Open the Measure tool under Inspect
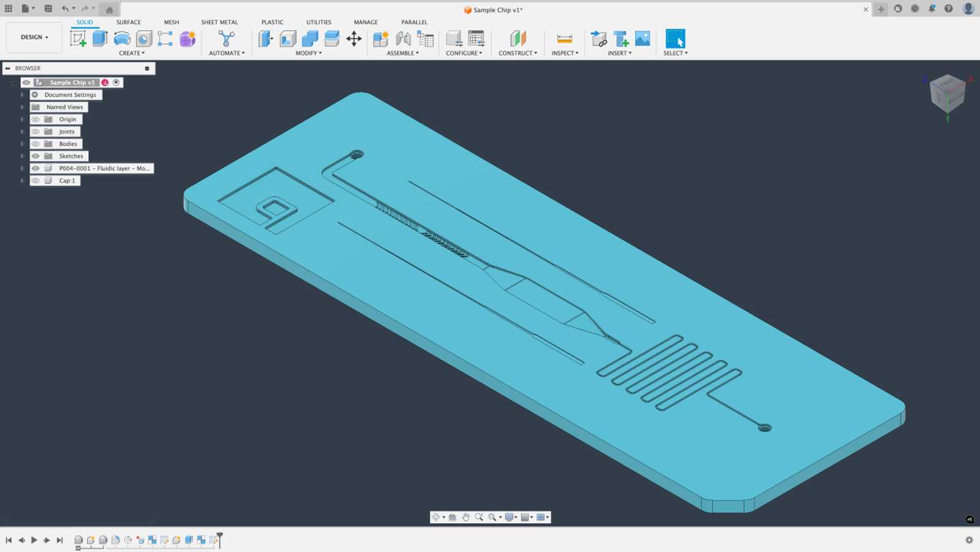This screenshot has height=552, width=980. pos(564,38)
